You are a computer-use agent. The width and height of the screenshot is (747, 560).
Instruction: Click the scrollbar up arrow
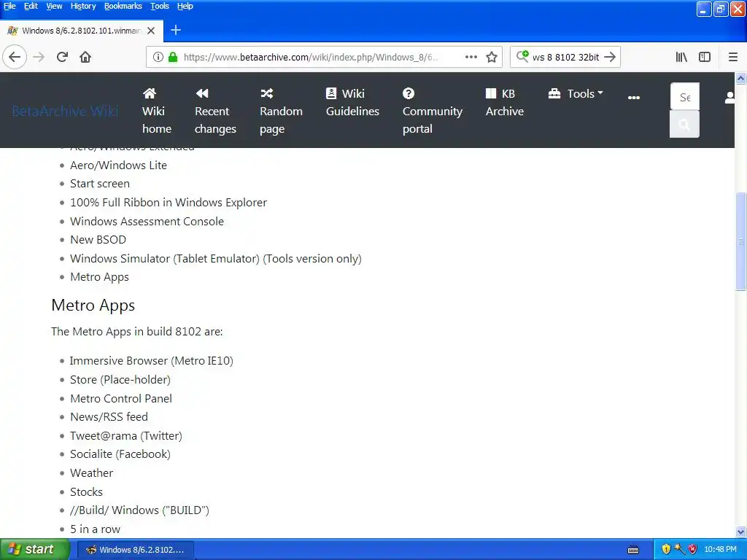[740, 79]
